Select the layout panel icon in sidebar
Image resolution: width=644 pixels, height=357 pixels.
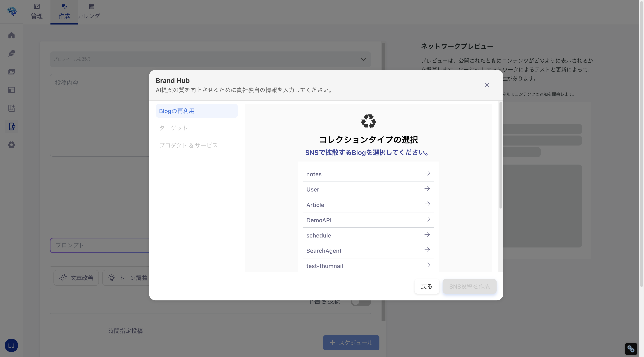pos(11,90)
